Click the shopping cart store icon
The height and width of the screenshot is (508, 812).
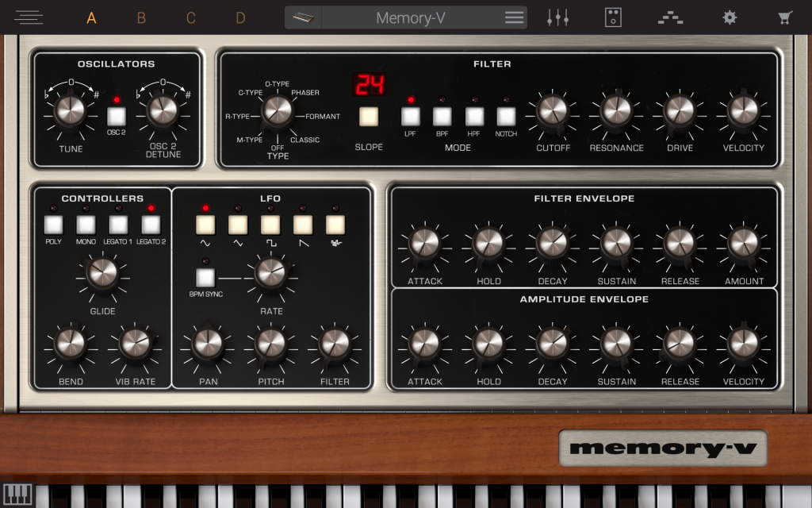pos(784,17)
